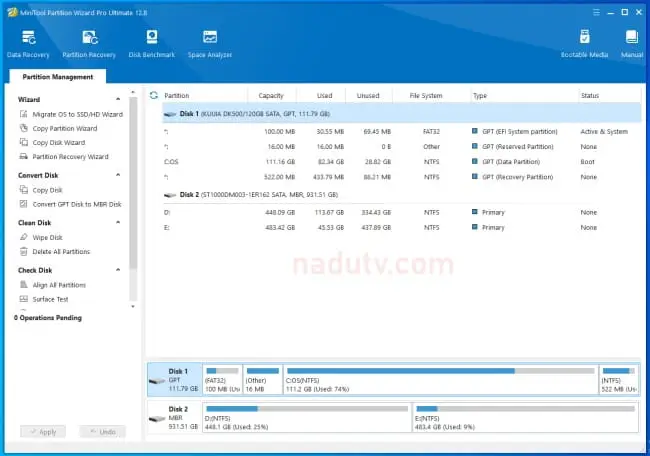Screen dimensions: 650x456
Task: Launch Copy Disk Wizard
Action: (52, 143)
